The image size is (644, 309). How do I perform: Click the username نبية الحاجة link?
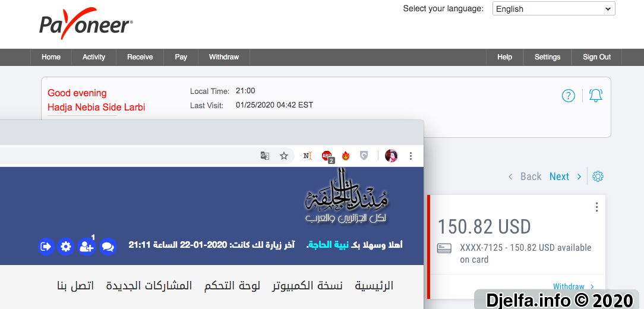pyautogui.click(x=329, y=245)
